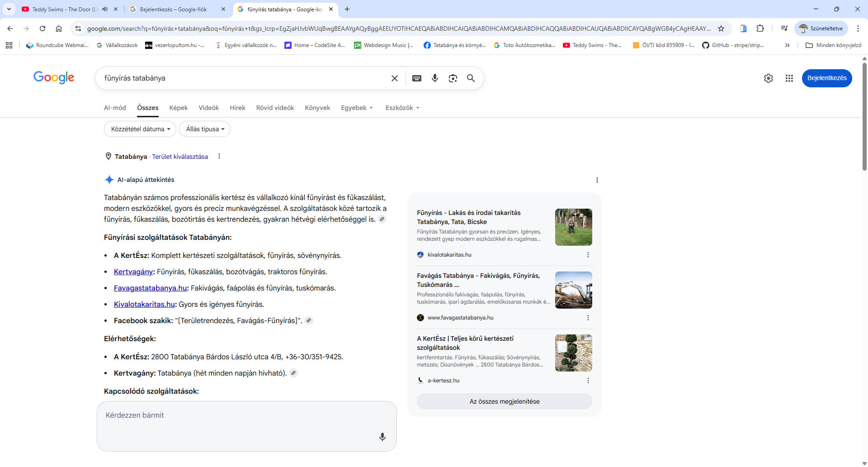Reload the current page
The image size is (868, 467).
42,29
